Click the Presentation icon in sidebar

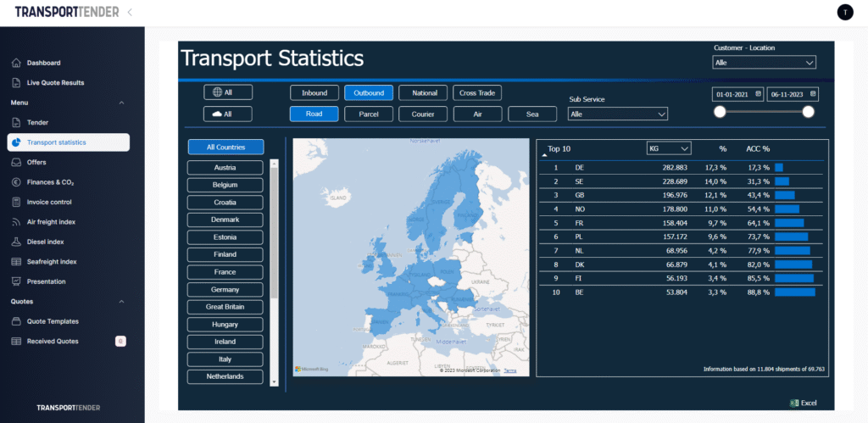point(17,281)
